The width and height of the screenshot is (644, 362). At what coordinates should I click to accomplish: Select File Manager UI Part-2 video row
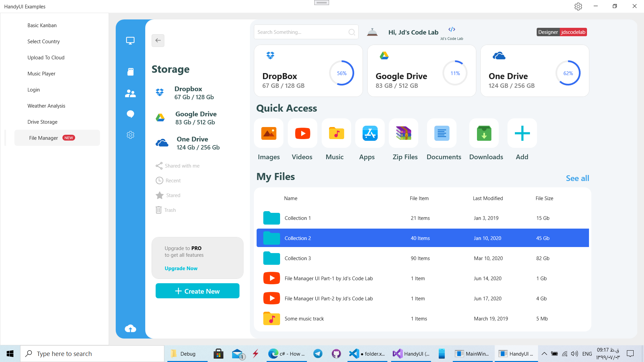[x=423, y=298]
